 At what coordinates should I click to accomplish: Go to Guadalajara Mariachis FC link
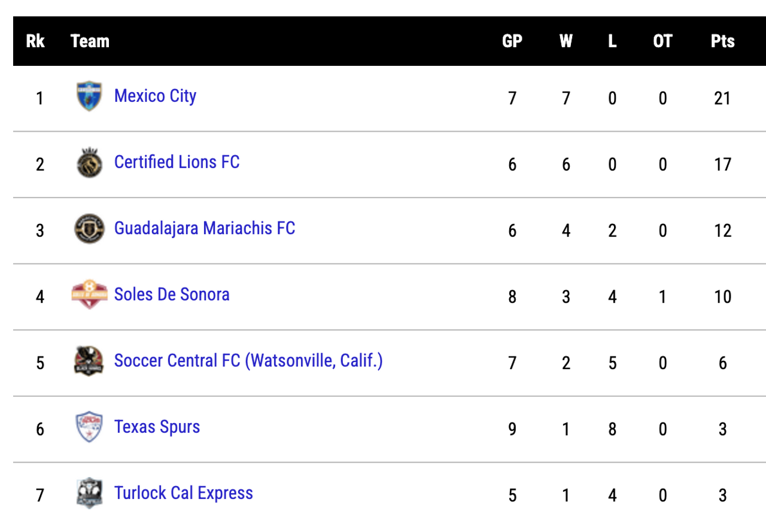pos(204,228)
